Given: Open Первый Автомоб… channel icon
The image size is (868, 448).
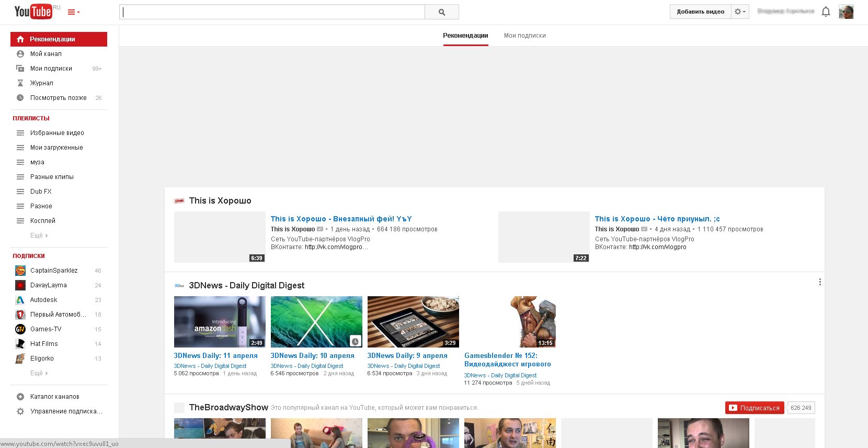Looking at the screenshot, I should [x=20, y=315].
